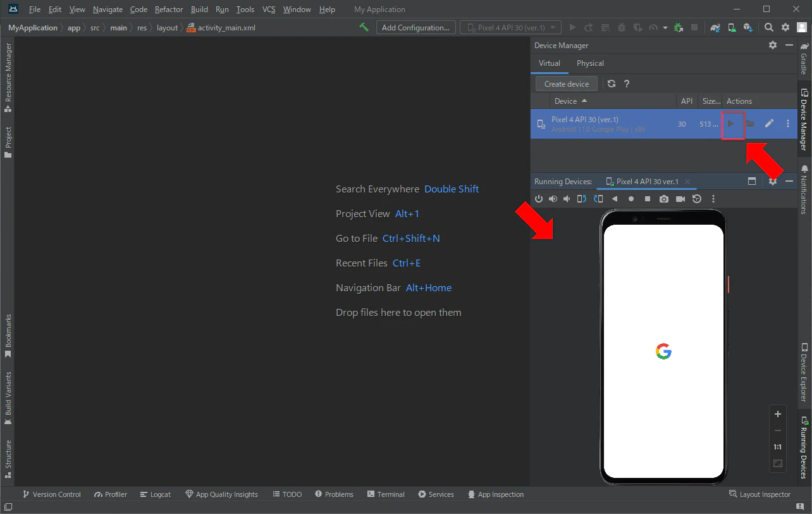Zoom in on emulator with plus button
Screen dimensions: 812x514
click(x=778, y=414)
